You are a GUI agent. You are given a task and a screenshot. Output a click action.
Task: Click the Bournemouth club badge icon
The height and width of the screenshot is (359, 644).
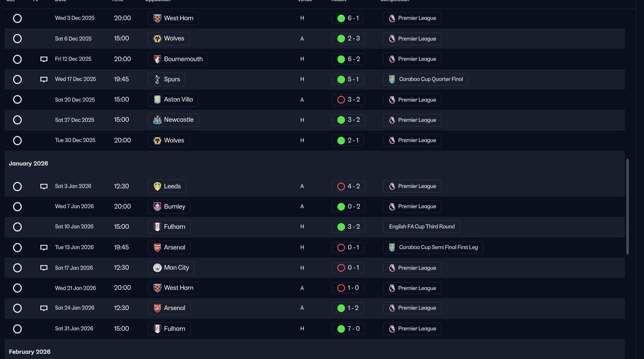(157, 59)
